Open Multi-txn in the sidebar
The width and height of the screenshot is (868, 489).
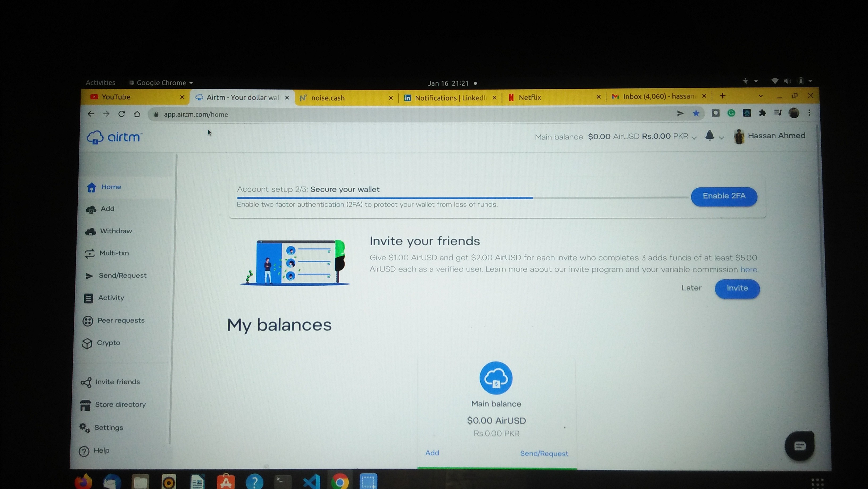[x=106, y=253]
